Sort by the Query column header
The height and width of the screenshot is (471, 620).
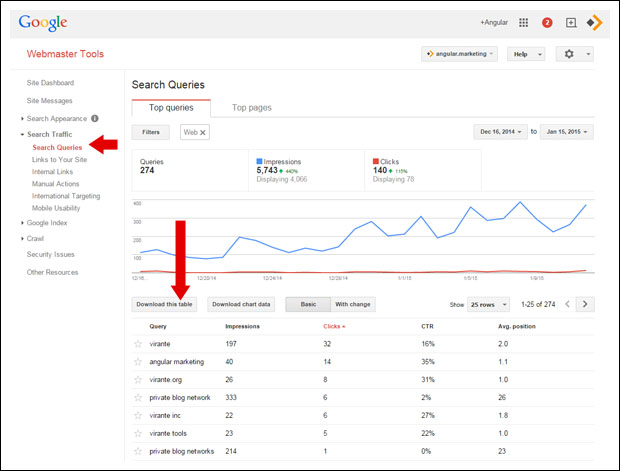coord(158,326)
